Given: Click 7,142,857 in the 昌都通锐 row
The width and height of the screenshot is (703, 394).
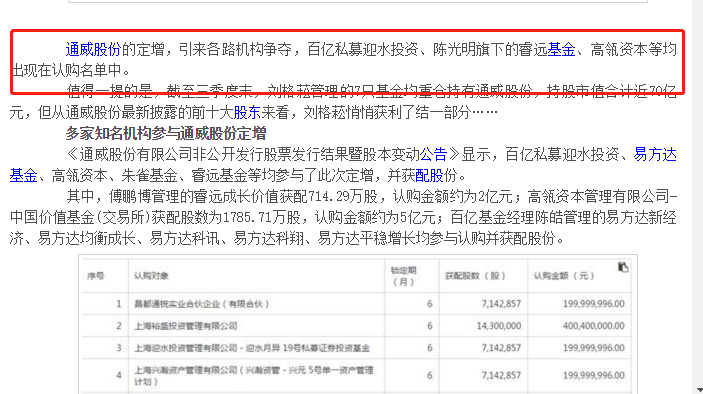Looking at the screenshot, I should pos(501,304).
